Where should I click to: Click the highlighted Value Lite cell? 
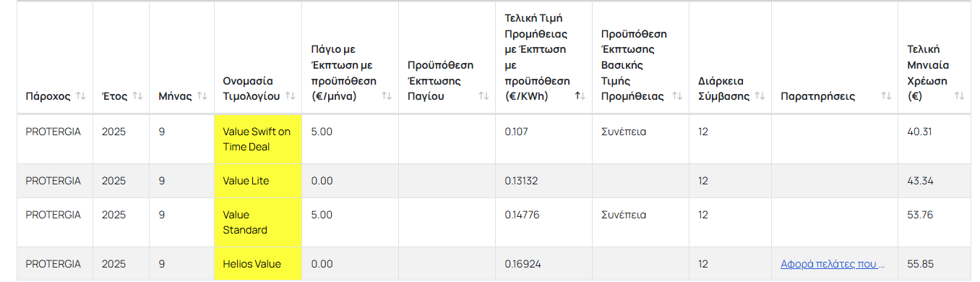(x=258, y=181)
